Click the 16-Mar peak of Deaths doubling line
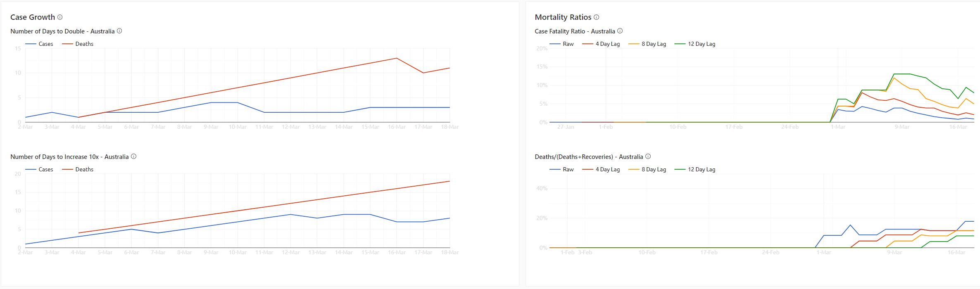The height and width of the screenshot is (289, 980). click(397, 58)
